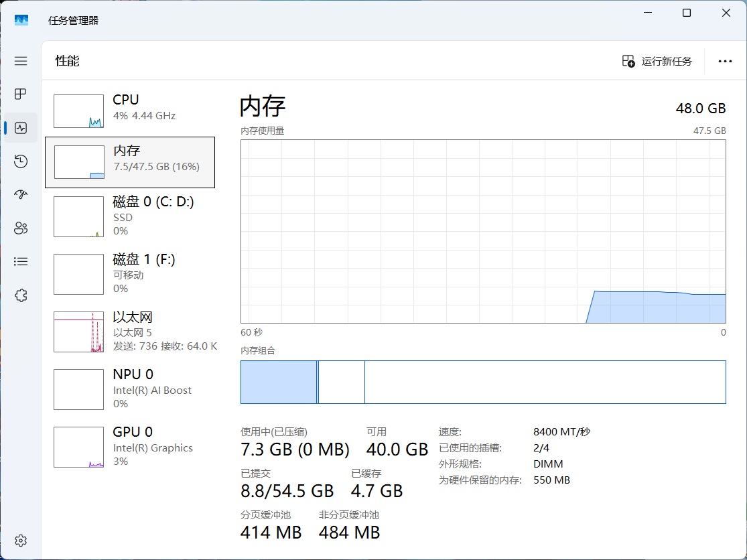This screenshot has width=747, height=560.
Task: Click the 8.8/54.5 GB committed value
Action: 287,490
